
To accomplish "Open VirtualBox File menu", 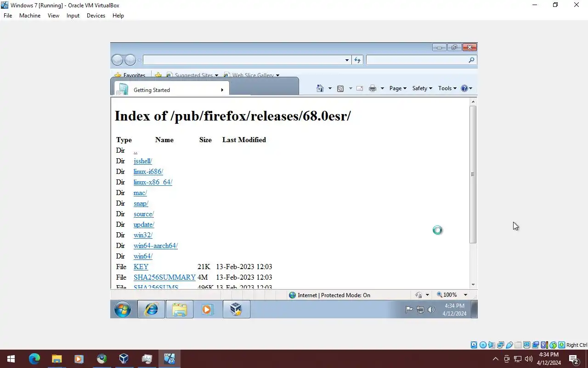I will [x=8, y=15].
